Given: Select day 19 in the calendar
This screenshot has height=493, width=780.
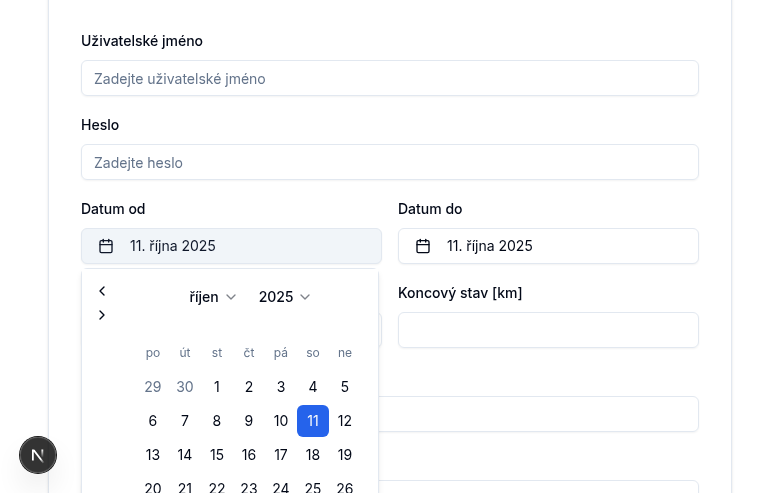Looking at the screenshot, I should pyautogui.click(x=345, y=455).
